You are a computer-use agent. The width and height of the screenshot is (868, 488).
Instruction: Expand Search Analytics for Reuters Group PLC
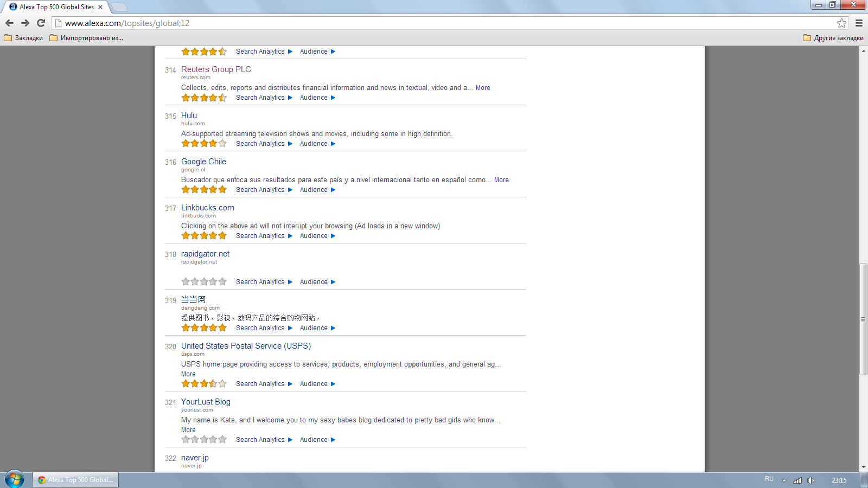tap(264, 98)
